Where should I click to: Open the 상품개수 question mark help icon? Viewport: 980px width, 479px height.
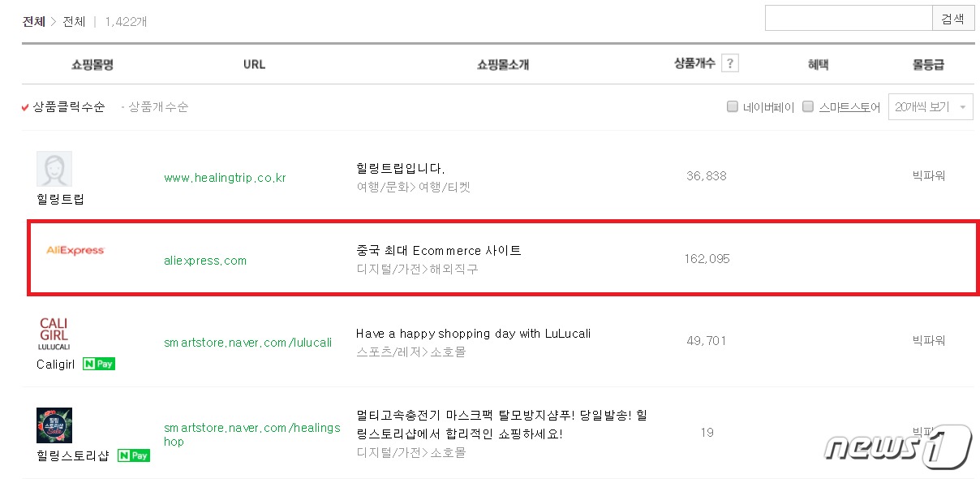point(729,62)
